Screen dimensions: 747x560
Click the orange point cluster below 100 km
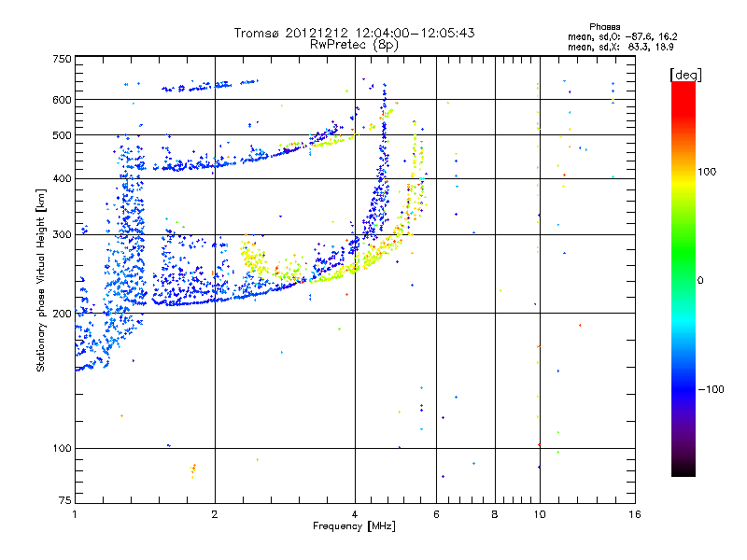(x=193, y=470)
